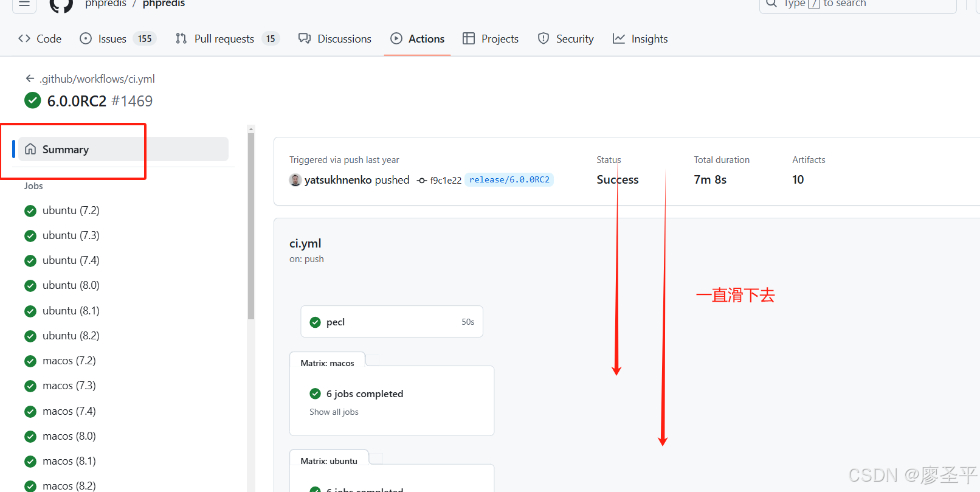Click the macos (7.2) success check icon
Screen dimensions: 980x492
click(x=30, y=361)
